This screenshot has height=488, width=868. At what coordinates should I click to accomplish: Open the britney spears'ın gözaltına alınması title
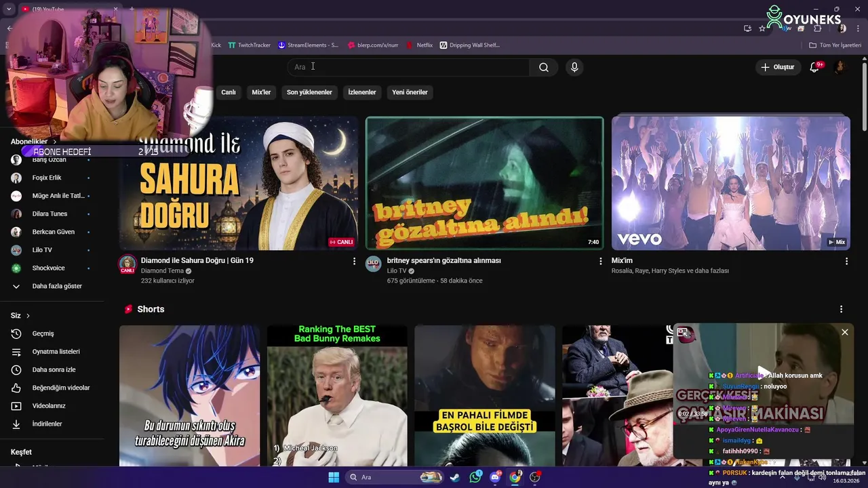pos(443,260)
